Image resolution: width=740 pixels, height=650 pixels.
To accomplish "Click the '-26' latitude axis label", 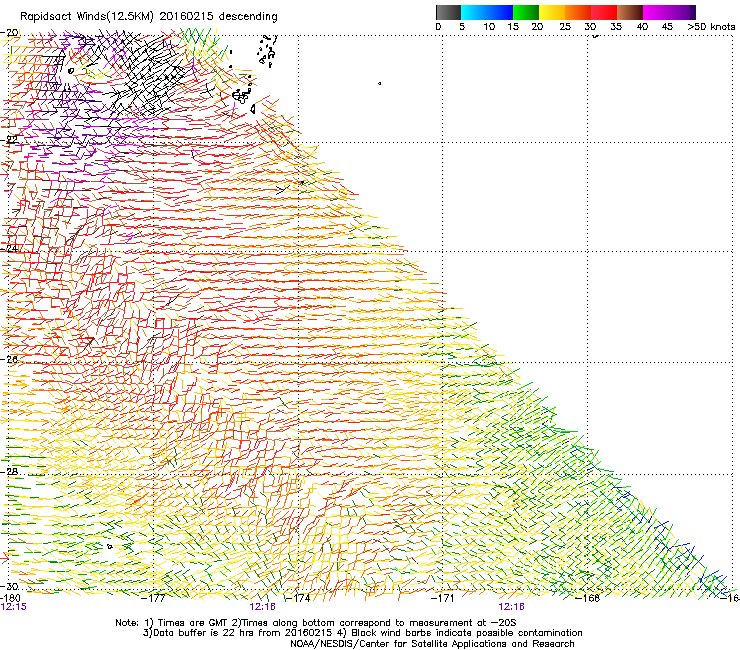I will coord(9,359).
